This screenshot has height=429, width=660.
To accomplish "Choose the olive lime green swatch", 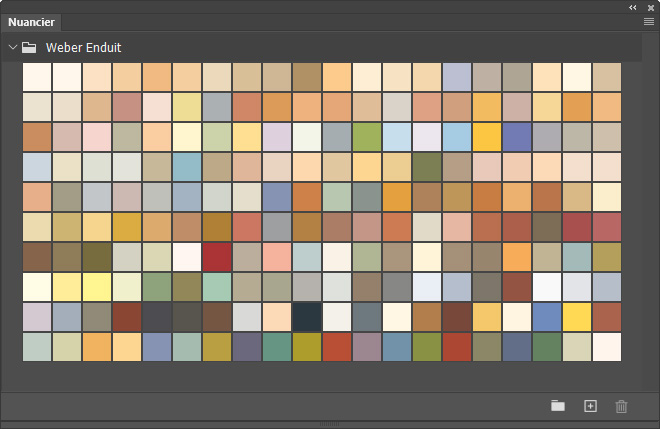I will pos(367,137).
